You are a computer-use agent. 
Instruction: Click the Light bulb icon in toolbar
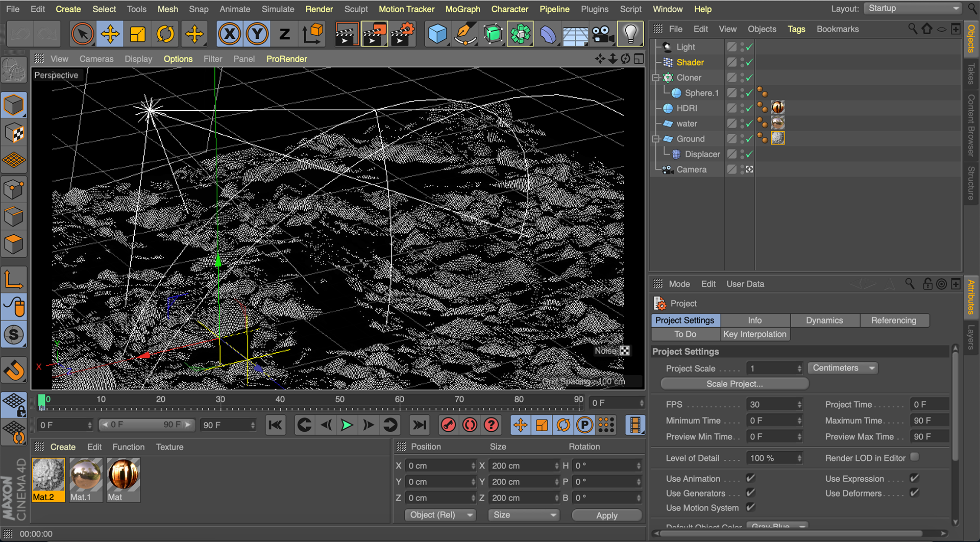630,34
